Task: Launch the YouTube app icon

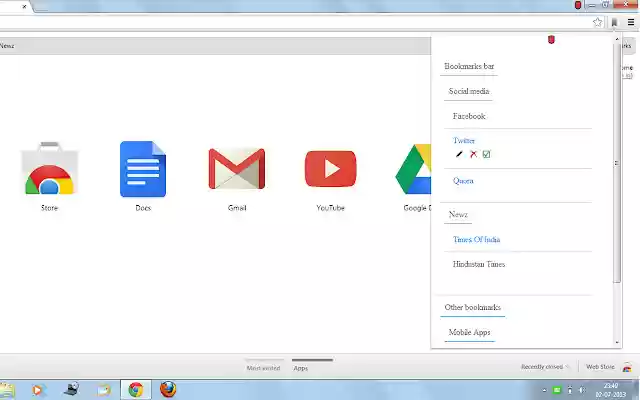Action: 331,169
